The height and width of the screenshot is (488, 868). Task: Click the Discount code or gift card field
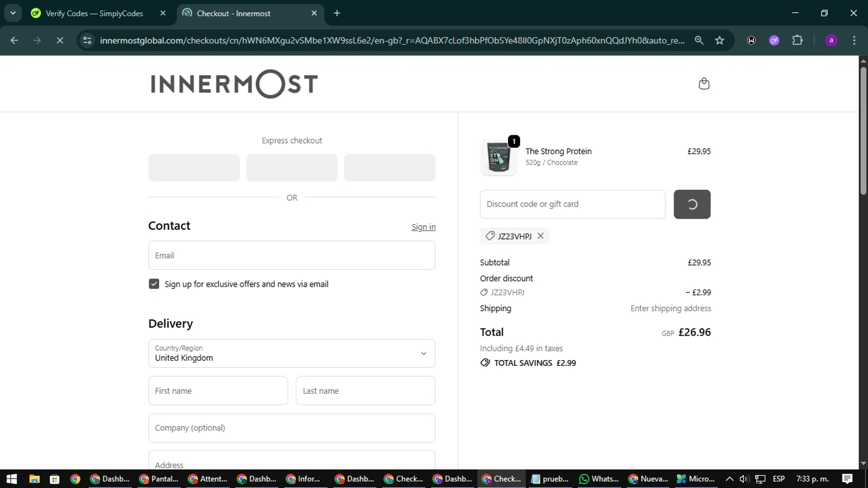click(x=573, y=204)
